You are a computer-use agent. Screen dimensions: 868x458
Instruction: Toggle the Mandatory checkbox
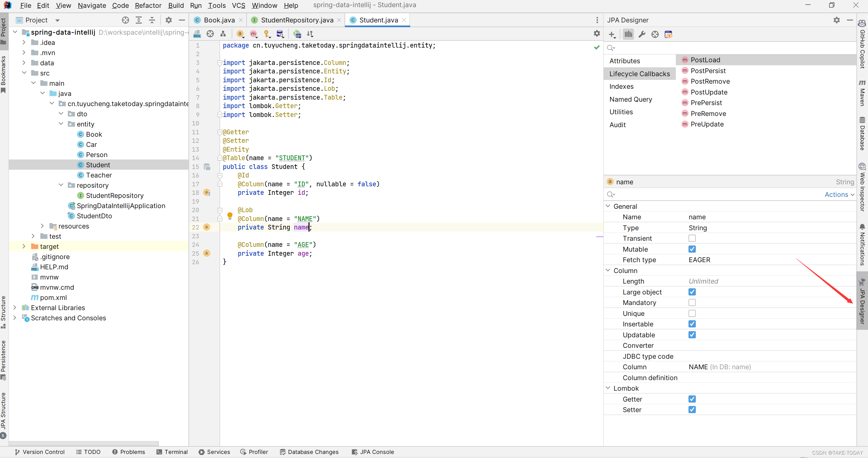692,303
